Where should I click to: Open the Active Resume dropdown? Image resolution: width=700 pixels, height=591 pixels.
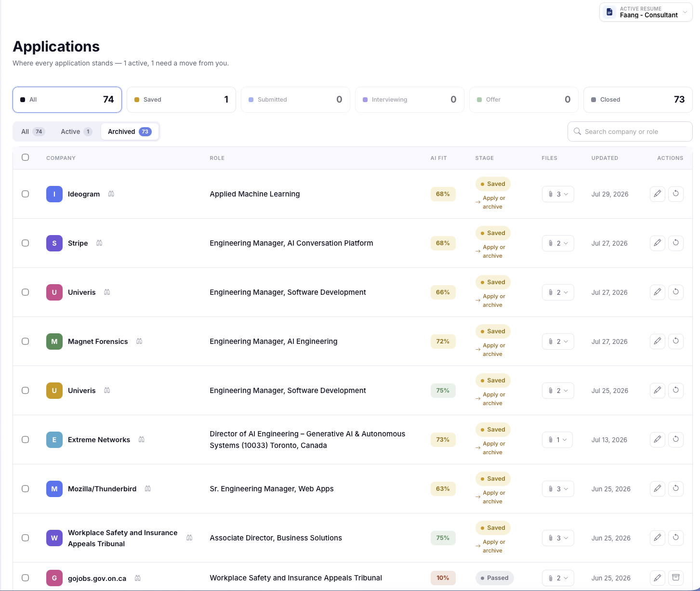tap(646, 12)
